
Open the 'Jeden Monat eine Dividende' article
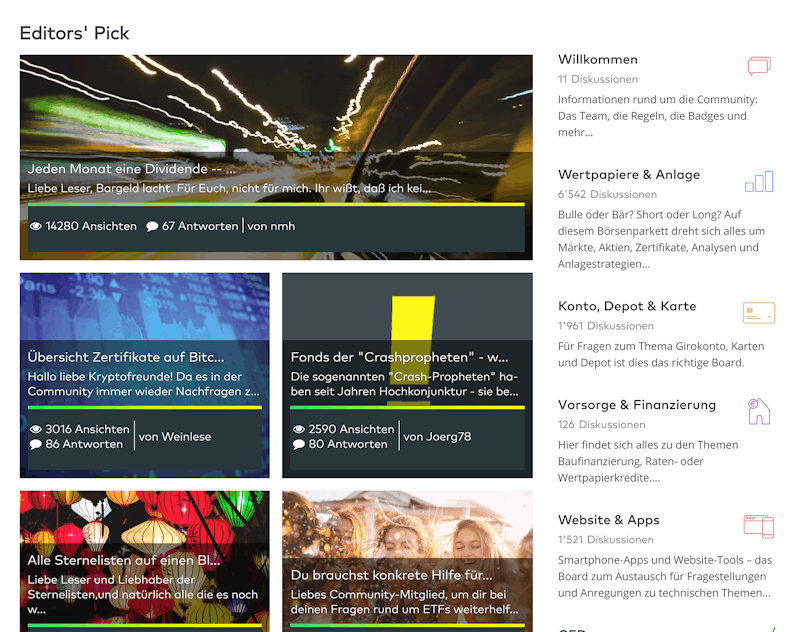(132, 169)
